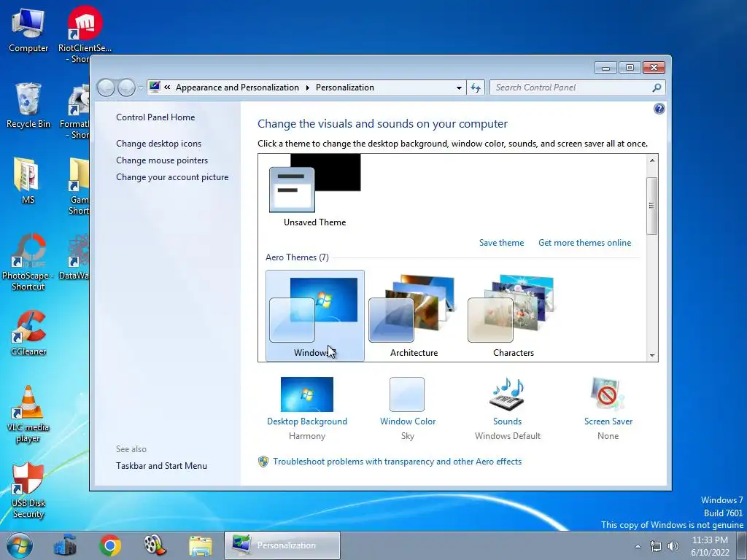The width and height of the screenshot is (747, 560).
Task: Launch Google Chrome from the taskbar
Action: click(x=110, y=545)
